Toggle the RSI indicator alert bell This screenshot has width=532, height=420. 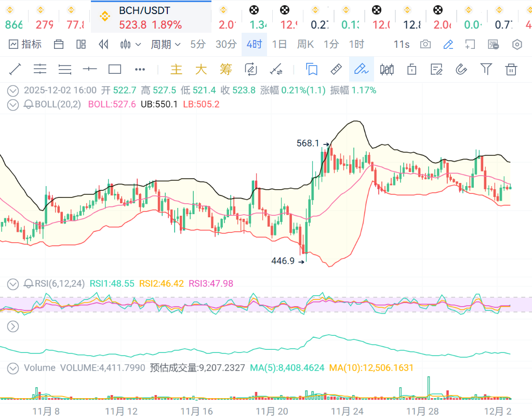(29, 284)
